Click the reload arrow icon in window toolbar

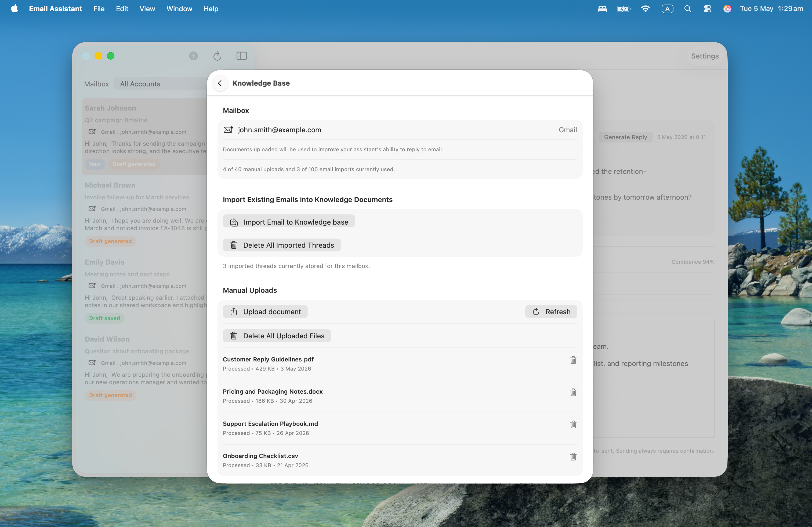tap(217, 56)
